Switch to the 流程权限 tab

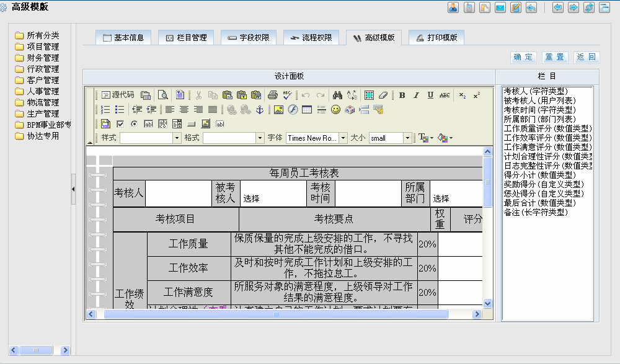tap(311, 38)
